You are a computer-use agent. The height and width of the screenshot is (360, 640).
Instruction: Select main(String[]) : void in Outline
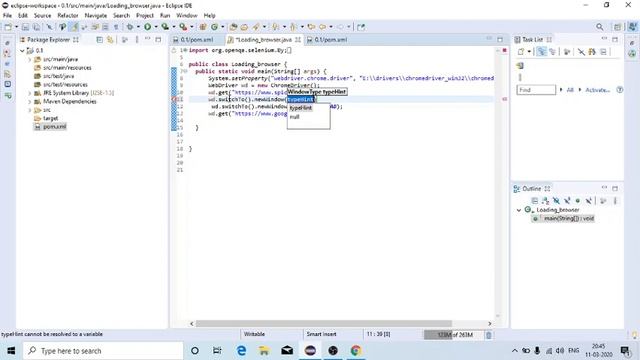(x=569, y=218)
